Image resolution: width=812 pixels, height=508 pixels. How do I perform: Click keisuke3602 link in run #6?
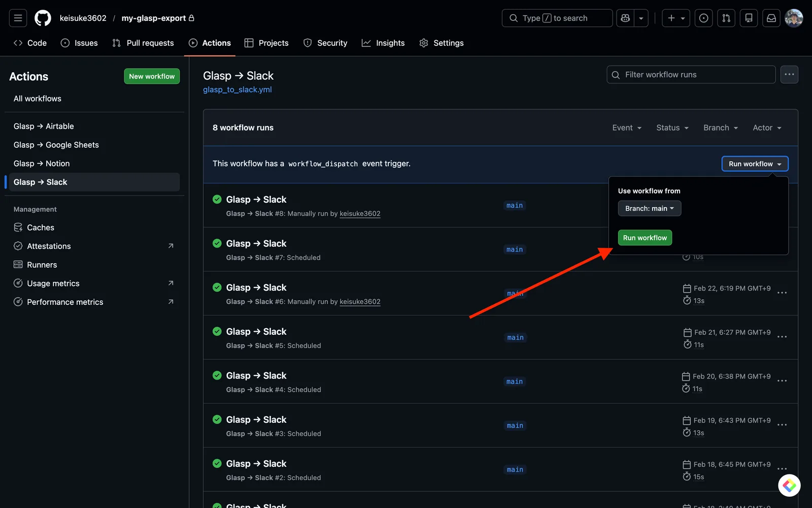pyautogui.click(x=360, y=302)
